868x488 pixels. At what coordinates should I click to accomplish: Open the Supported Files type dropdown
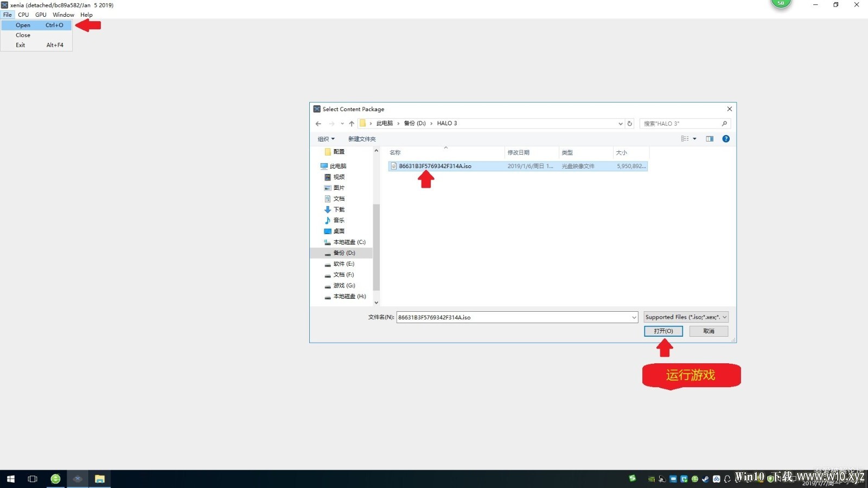686,317
